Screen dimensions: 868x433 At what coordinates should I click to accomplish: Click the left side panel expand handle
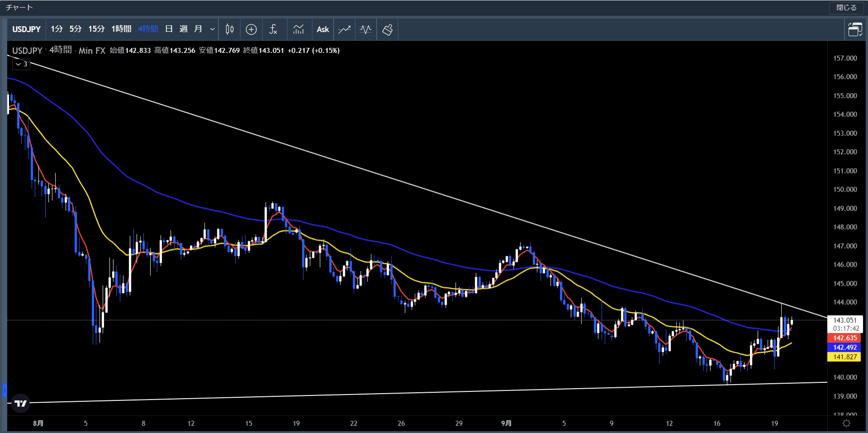click(x=5, y=390)
